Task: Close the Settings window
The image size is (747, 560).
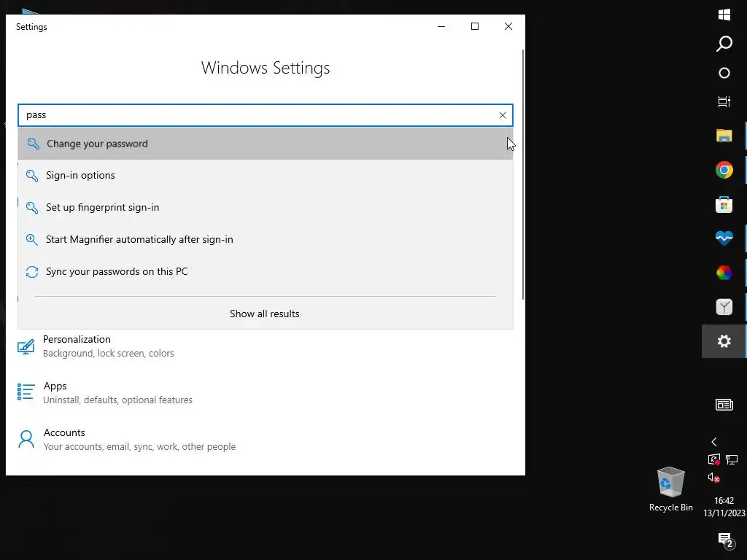Action: click(508, 27)
